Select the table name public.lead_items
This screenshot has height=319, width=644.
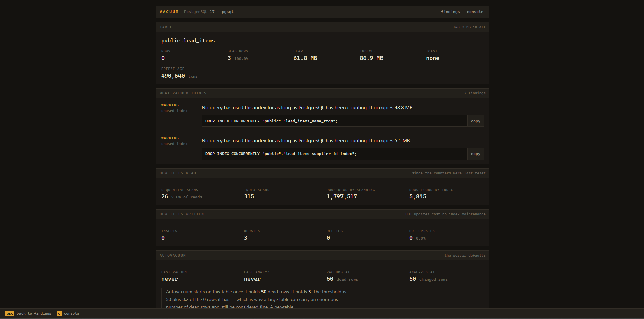(x=188, y=41)
